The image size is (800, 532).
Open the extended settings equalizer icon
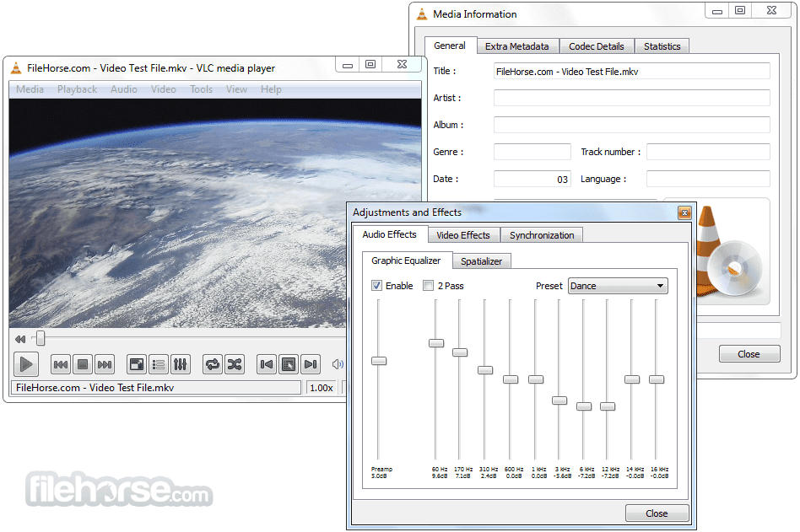181,363
